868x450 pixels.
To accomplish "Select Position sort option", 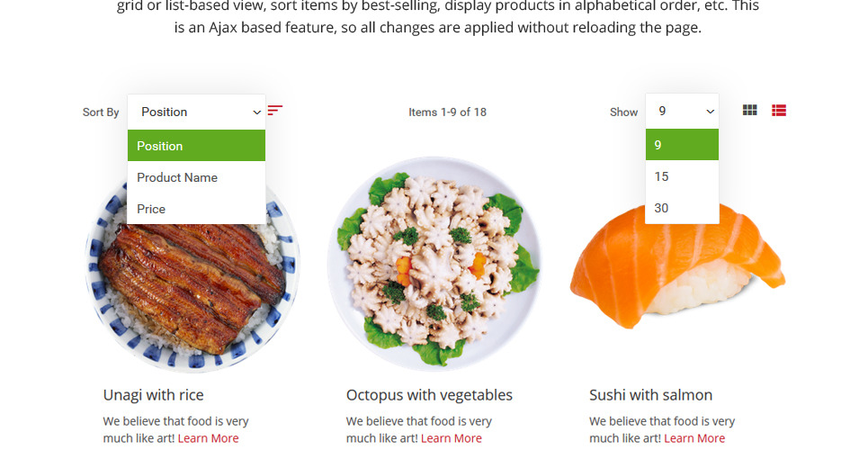I will (196, 146).
